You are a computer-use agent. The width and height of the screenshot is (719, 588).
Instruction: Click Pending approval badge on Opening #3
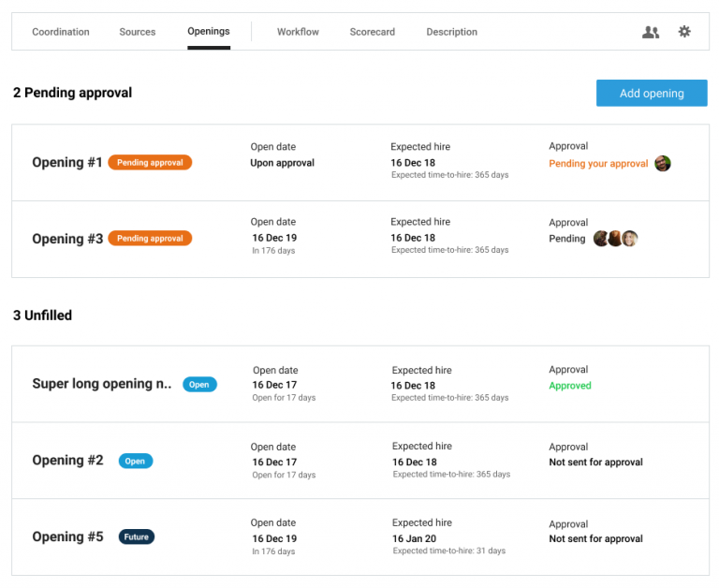[x=150, y=239]
